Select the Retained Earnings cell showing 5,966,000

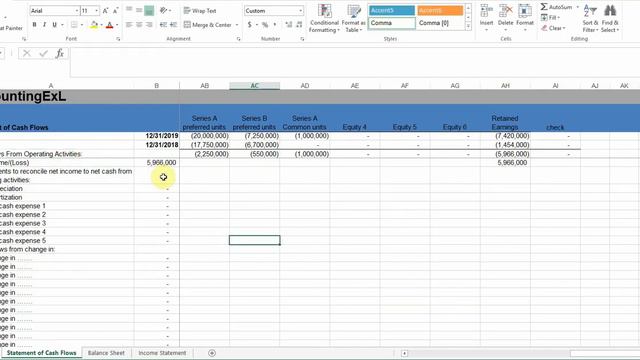click(505, 163)
